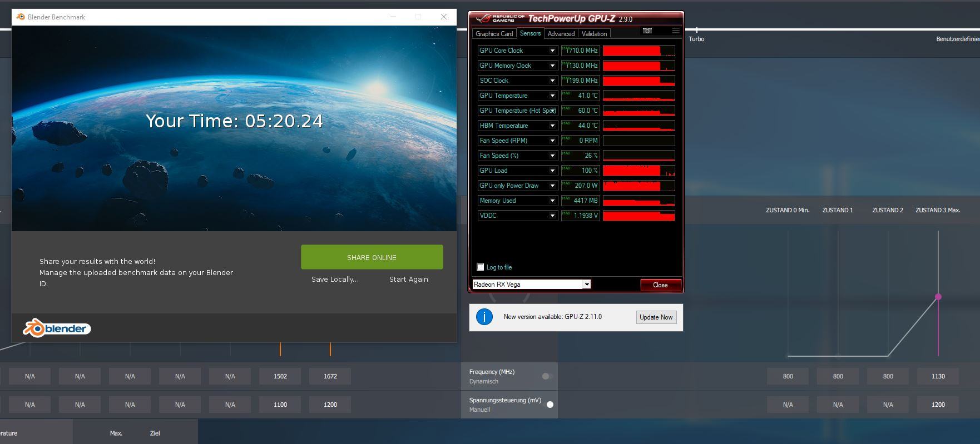The width and height of the screenshot is (980, 444).
Task: Open the GPU Memory Clock sensor dropdown
Action: [552, 66]
